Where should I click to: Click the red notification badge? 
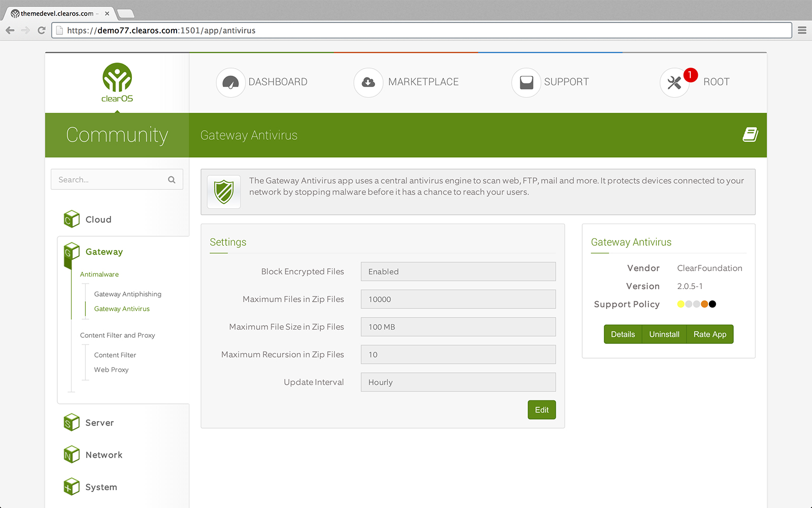[x=690, y=75]
